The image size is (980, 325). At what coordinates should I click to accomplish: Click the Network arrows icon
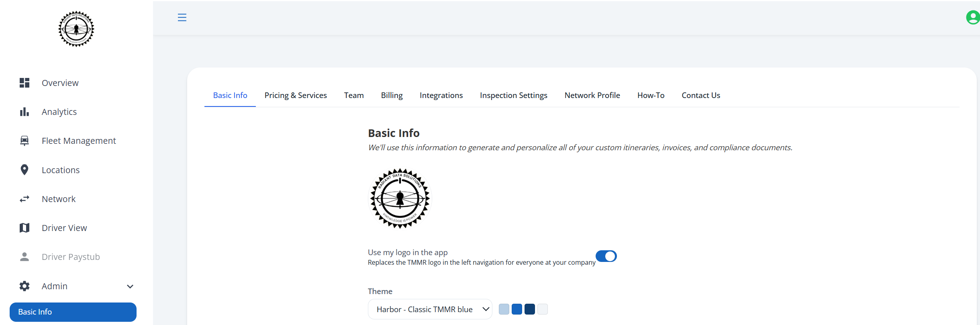24,199
